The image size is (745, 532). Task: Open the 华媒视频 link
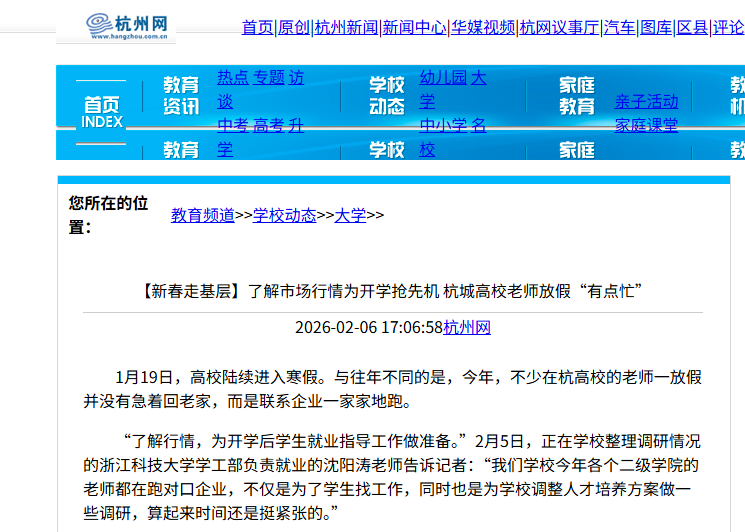[482, 27]
